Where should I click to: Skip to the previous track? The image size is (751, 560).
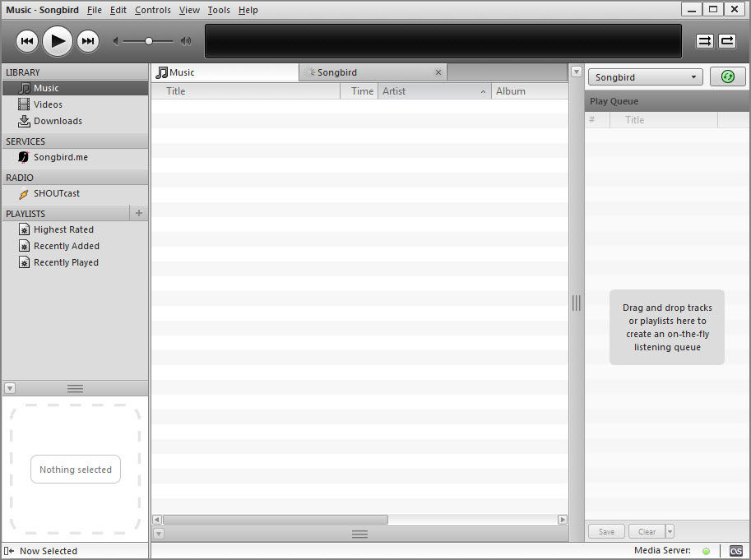click(x=27, y=41)
